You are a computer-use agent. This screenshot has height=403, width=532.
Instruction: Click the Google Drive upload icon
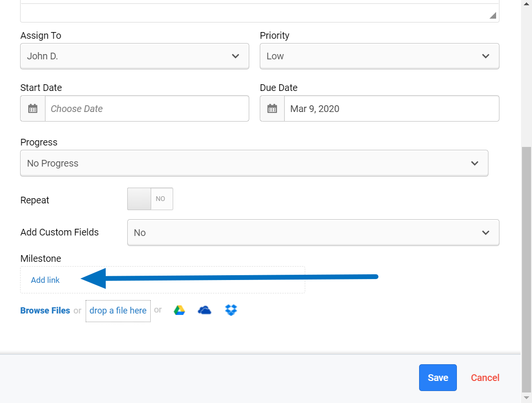coord(179,310)
